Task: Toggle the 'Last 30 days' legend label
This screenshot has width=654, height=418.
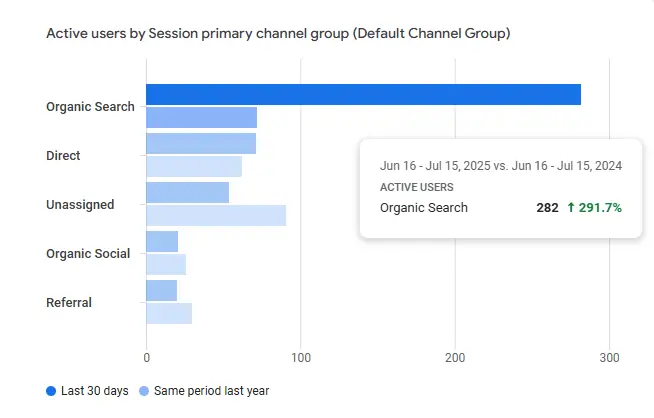Action: pos(95,391)
